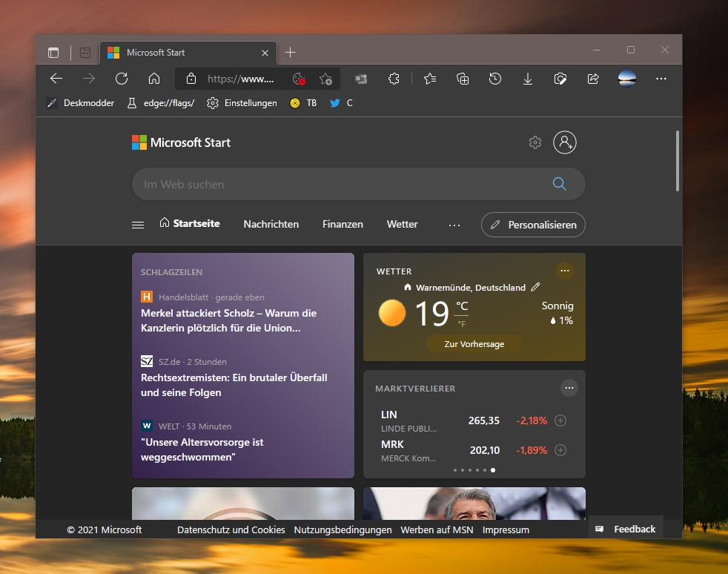Open the Collections icon
This screenshot has width=728, height=574.
pos(463,79)
